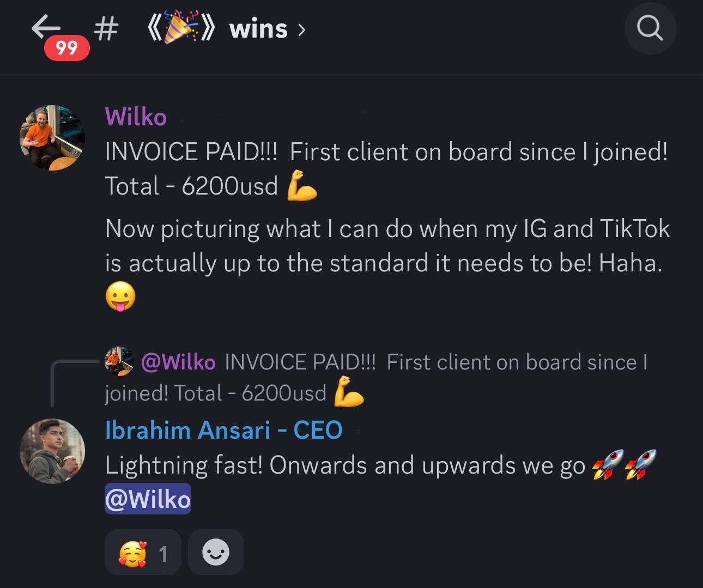Image resolution: width=703 pixels, height=588 pixels.
Task: Open add reaction smiley button
Action: [x=216, y=552]
